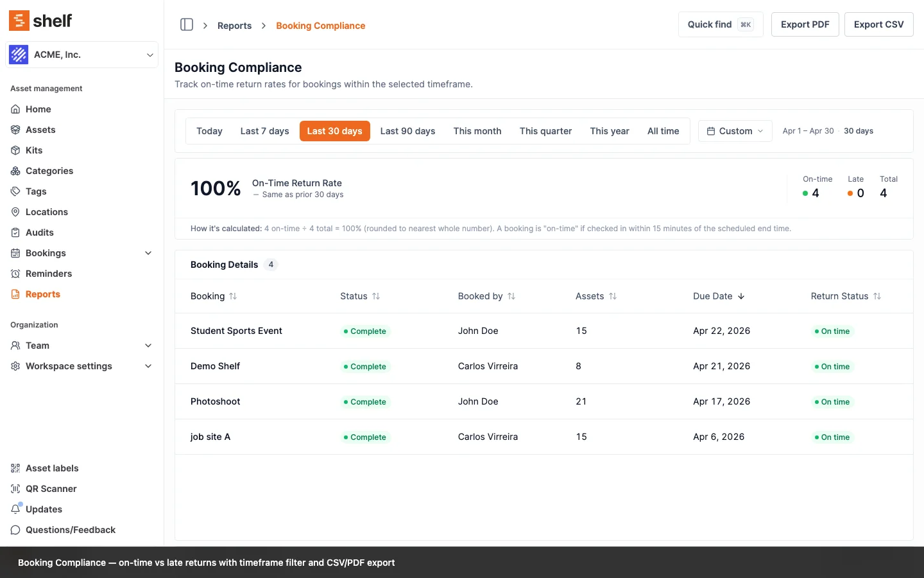Viewport: 924px width, 578px height.
Task: Click the Shelf logo
Action: point(40,21)
